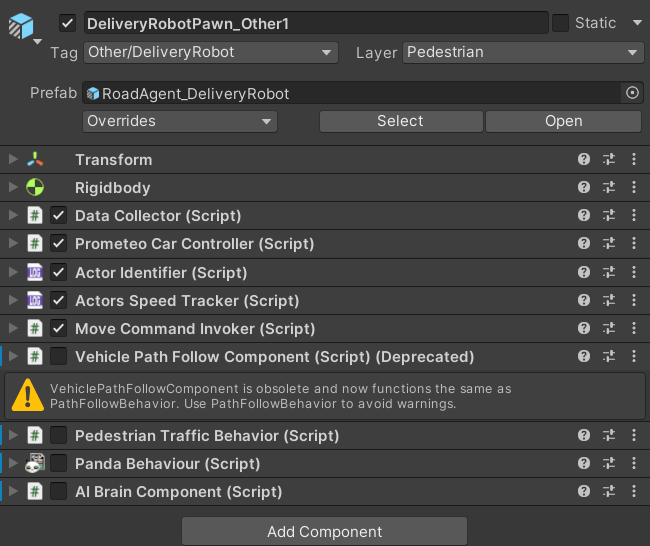Image resolution: width=650 pixels, height=546 pixels.
Task: Expand the Move Command Invoker script
Action: coord(13,328)
